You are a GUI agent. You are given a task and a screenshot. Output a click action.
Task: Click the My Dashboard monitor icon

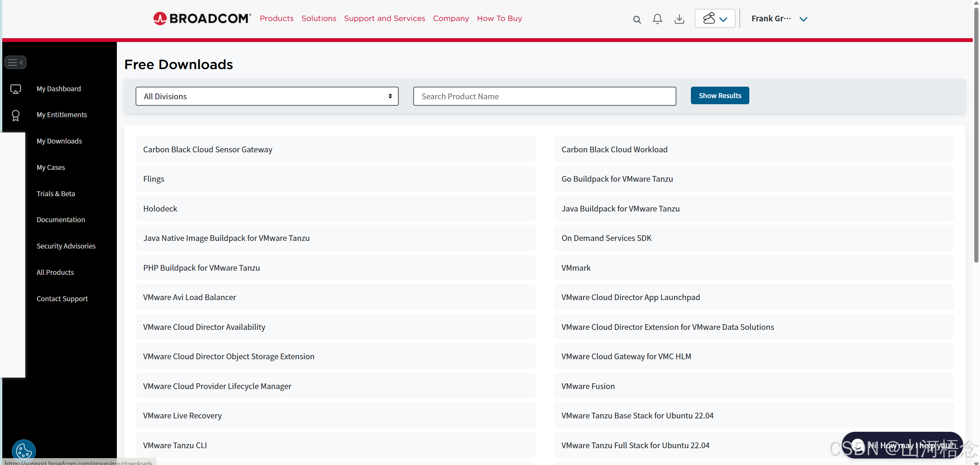click(x=16, y=89)
